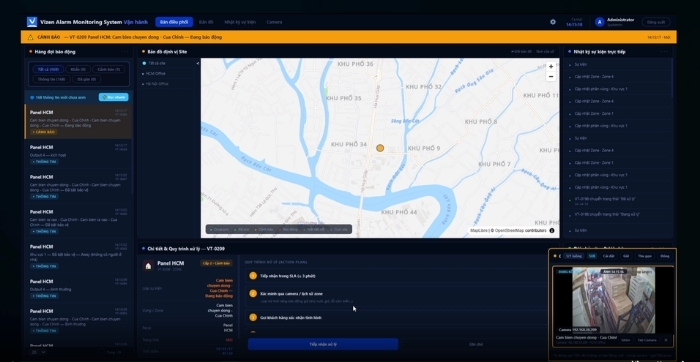Toggle Cảnh báo legend item on map
The width and height of the screenshot is (700, 362).
264,229
